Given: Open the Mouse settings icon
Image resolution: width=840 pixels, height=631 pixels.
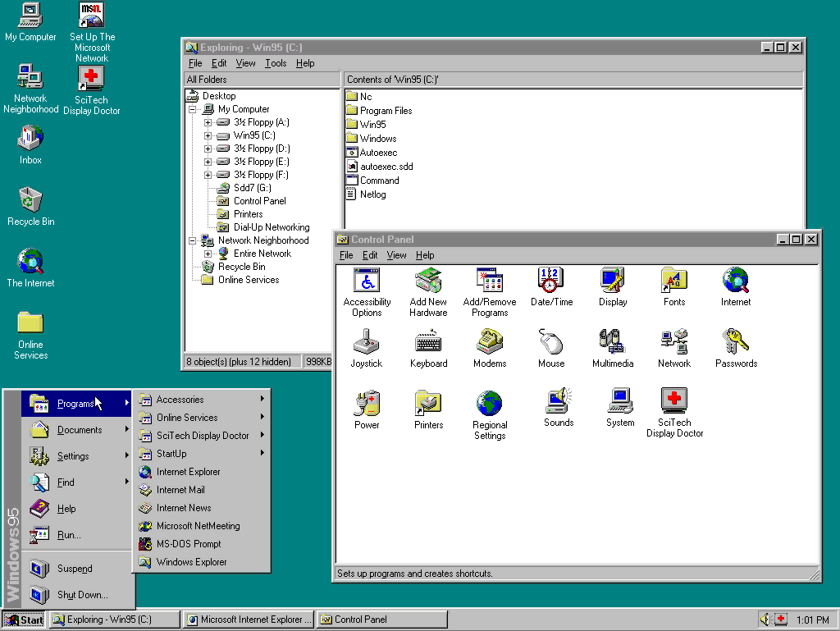Looking at the screenshot, I should (x=551, y=343).
